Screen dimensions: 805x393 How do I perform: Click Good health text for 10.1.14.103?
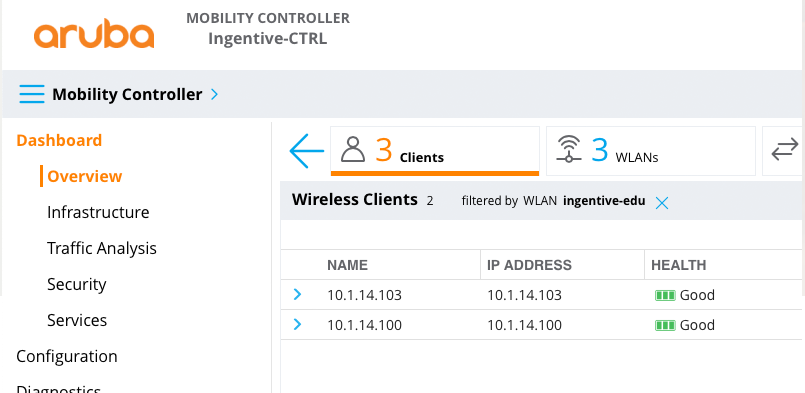pyautogui.click(x=697, y=295)
